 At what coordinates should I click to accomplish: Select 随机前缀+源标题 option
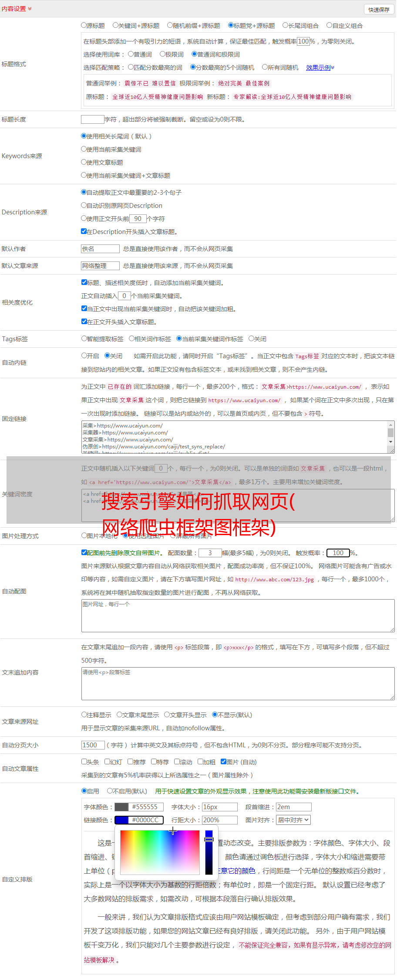(x=170, y=25)
